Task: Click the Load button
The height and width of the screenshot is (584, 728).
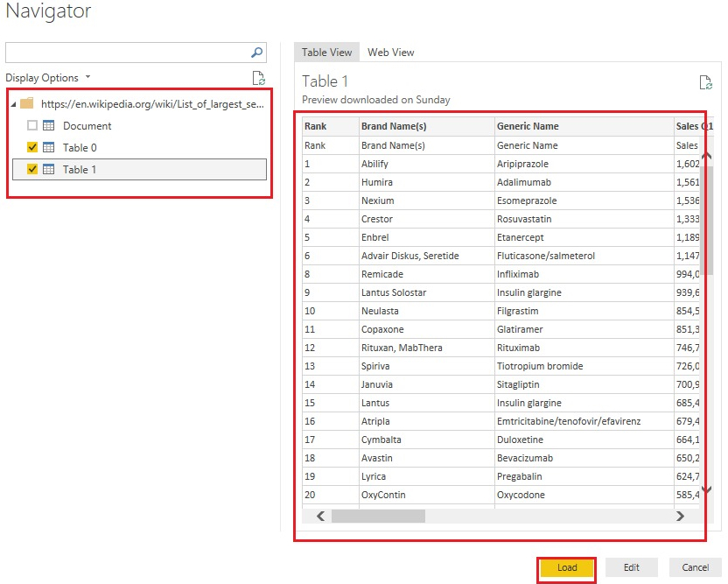Action: pyautogui.click(x=567, y=567)
